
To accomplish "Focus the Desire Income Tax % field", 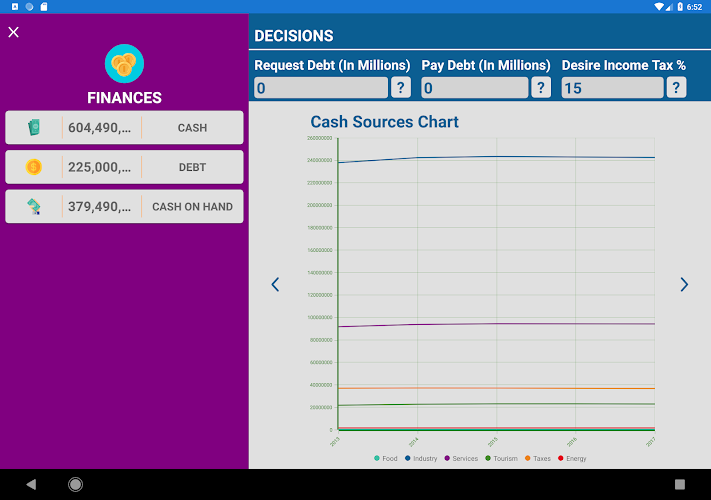I will click(x=612, y=87).
